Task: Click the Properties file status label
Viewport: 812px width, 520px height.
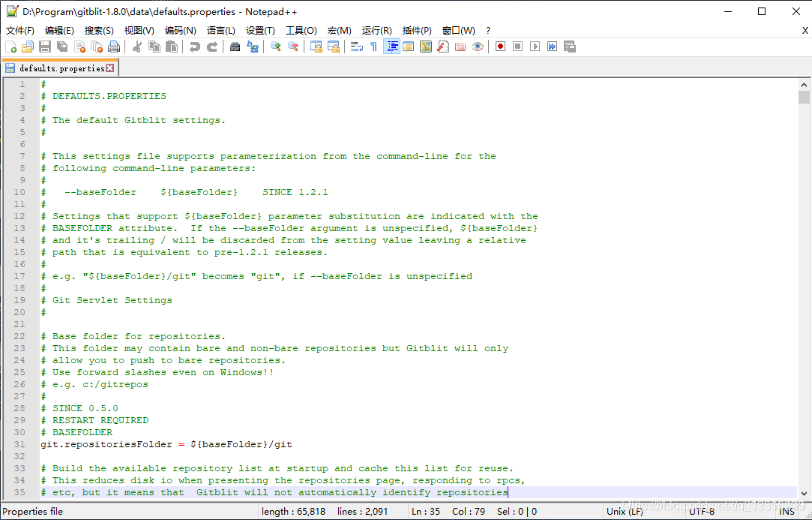Action: coord(33,512)
